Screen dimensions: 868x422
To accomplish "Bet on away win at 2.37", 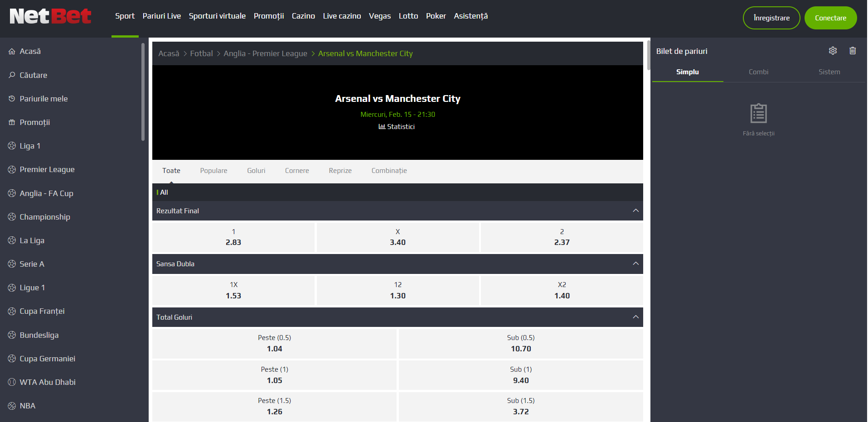I will [x=562, y=237].
